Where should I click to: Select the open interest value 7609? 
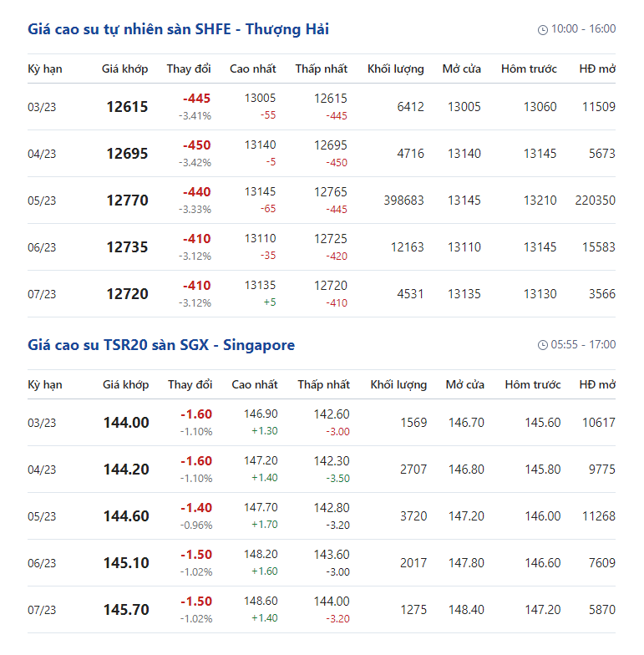pyautogui.click(x=601, y=563)
